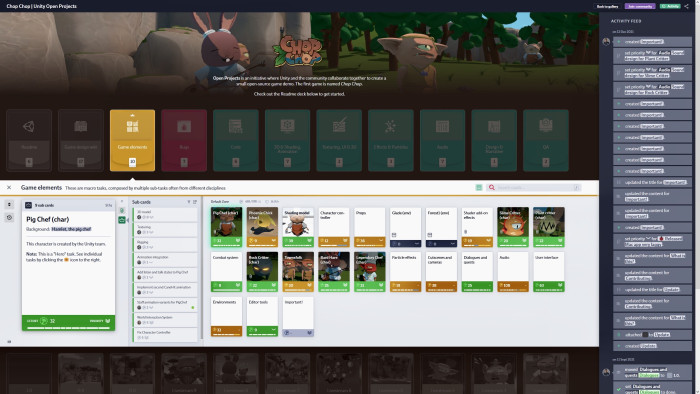Image resolution: width=700 pixels, height=394 pixels.
Task: Click the Activity Feed heading
Action: pyautogui.click(x=626, y=21)
